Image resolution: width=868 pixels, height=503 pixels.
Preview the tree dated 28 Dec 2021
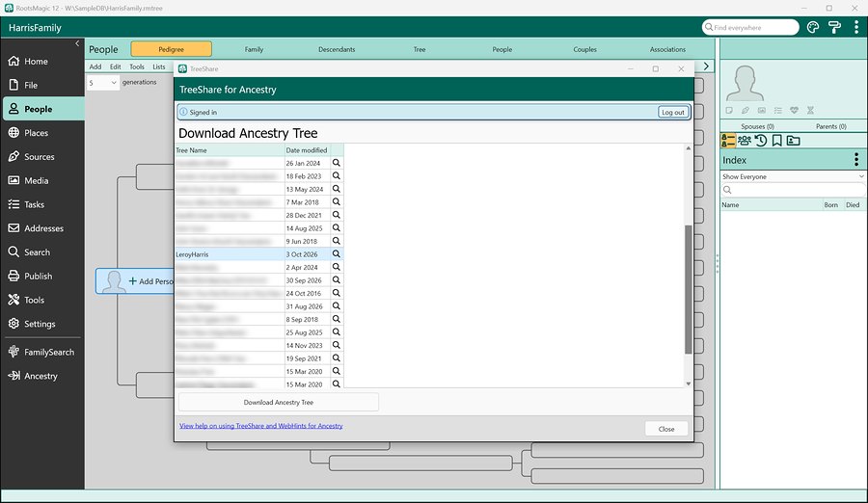click(336, 215)
